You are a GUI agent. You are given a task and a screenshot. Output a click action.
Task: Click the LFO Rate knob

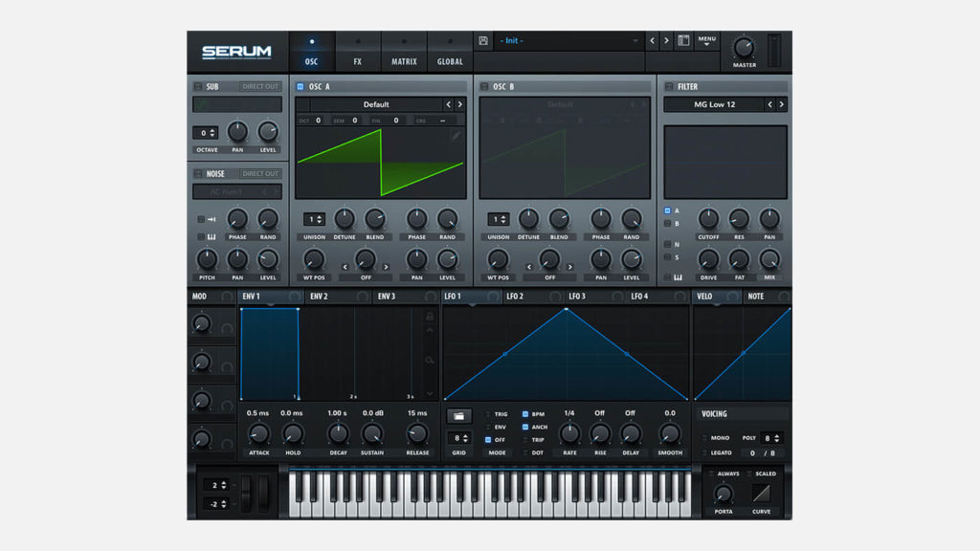tap(569, 433)
